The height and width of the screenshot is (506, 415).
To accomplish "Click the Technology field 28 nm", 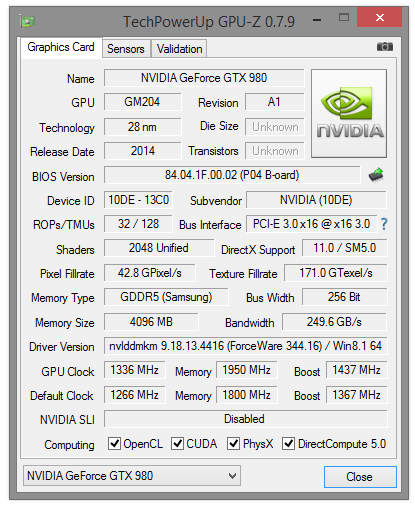I will pos(142,127).
